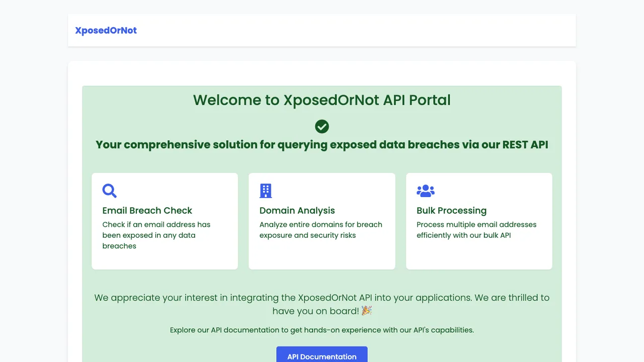644x362 pixels.
Task: Click the Welcome to XposedOrNot API Portal title
Action: coord(322,100)
